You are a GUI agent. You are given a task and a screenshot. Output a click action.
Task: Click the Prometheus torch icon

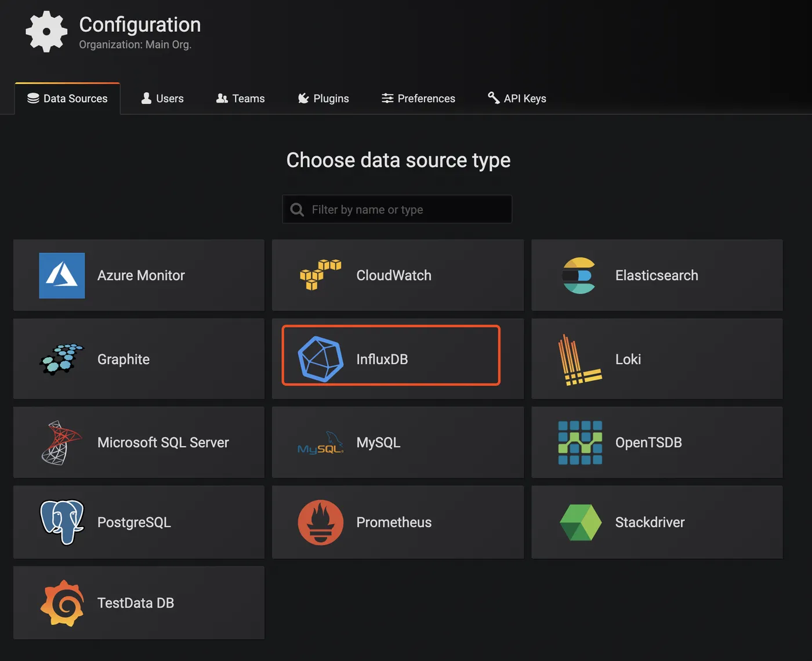tap(321, 522)
